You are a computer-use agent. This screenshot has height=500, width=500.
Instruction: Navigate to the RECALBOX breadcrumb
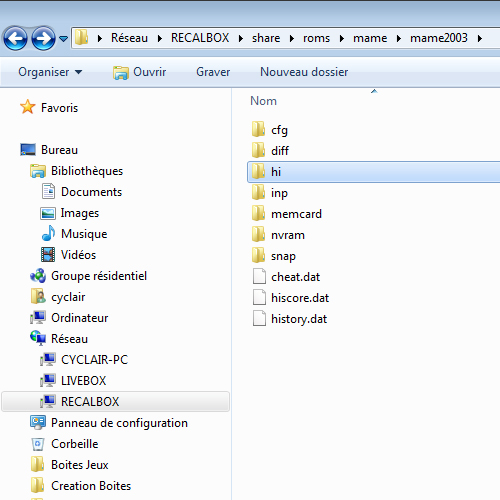pyautogui.click(x=200, y=38)
